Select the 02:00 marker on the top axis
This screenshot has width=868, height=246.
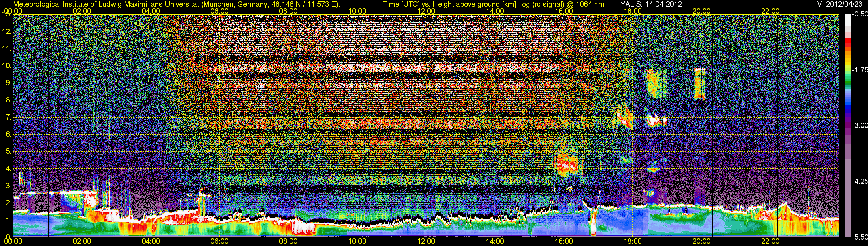point(82,11)
